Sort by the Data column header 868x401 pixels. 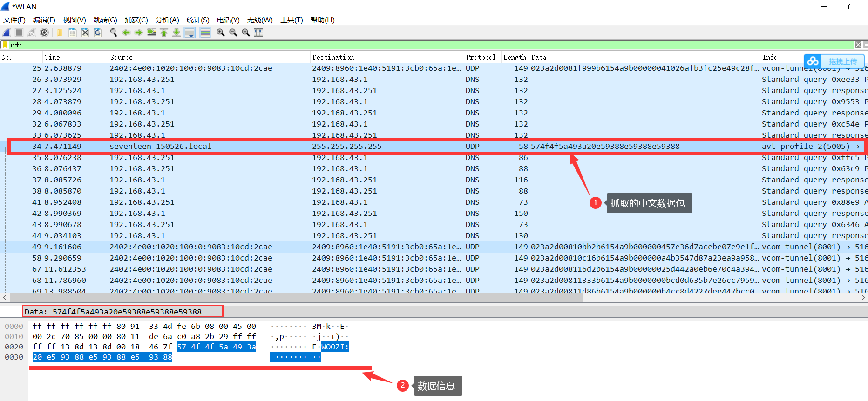644,57
